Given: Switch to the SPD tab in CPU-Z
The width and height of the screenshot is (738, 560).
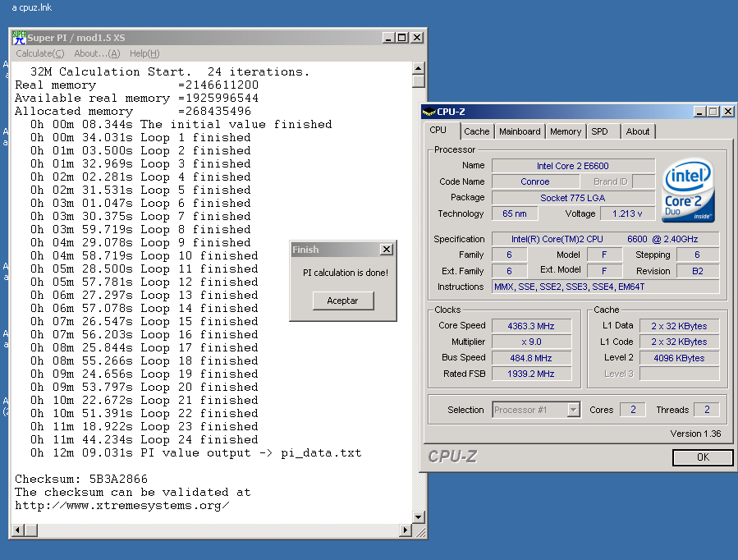Looking at the screenshot, I should 599,131.
